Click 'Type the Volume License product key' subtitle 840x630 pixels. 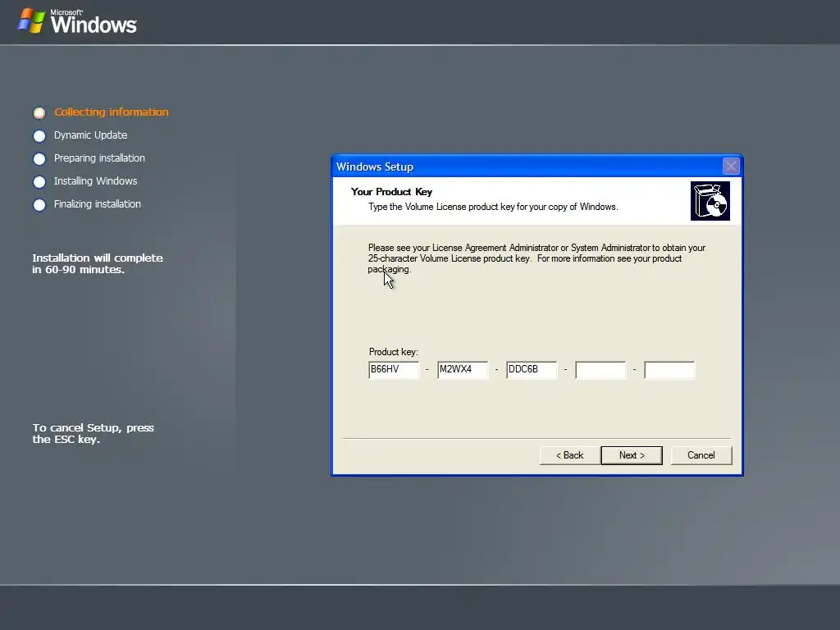(493, 207)
